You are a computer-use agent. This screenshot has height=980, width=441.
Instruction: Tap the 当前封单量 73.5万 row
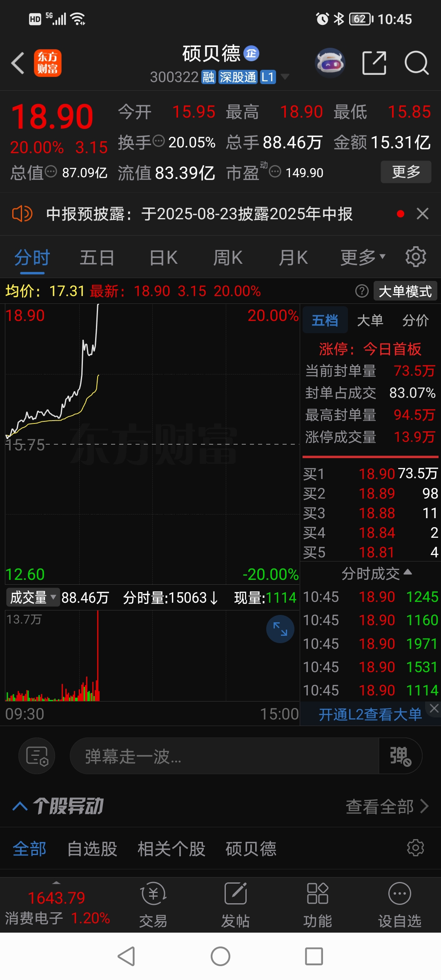[x=370, y=371]
